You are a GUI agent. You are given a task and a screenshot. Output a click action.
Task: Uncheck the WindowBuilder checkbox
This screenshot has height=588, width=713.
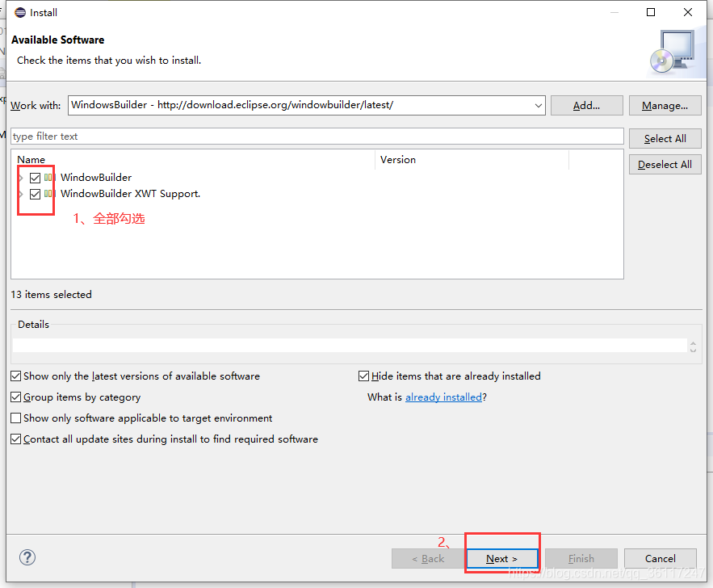coord(35,178)
